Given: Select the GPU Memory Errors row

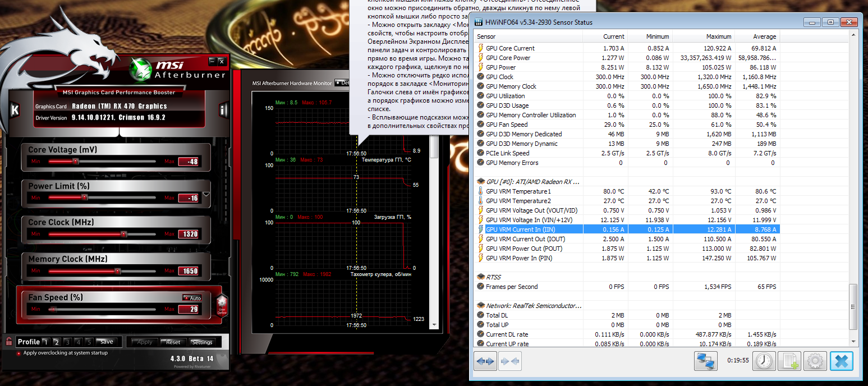Looking at the screenshot, I should tap(627, 163).
